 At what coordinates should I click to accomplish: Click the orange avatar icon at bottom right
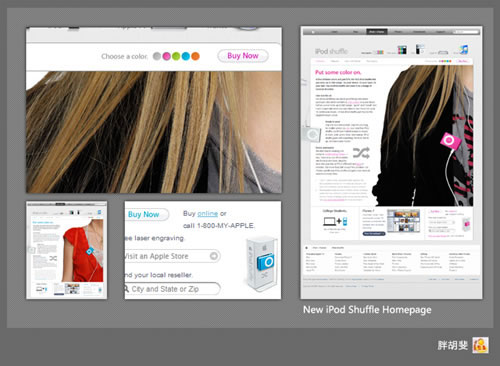pos(480,345)
